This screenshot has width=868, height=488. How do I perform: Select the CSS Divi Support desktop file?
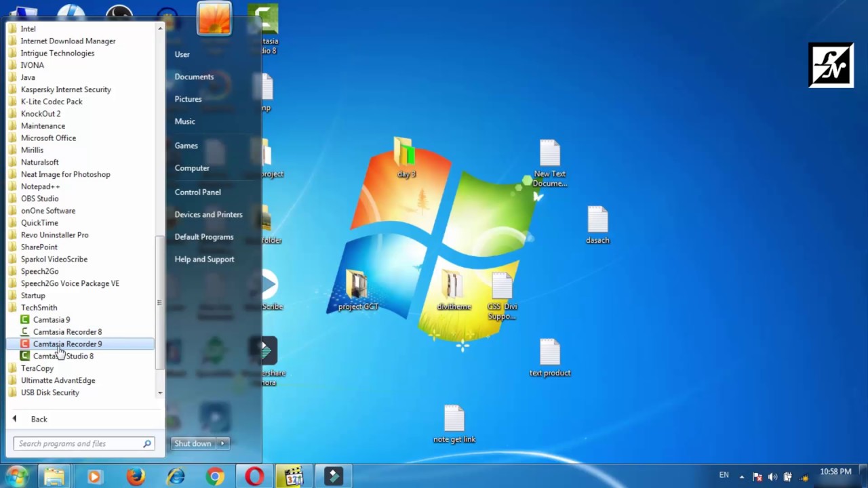[502, 296]
